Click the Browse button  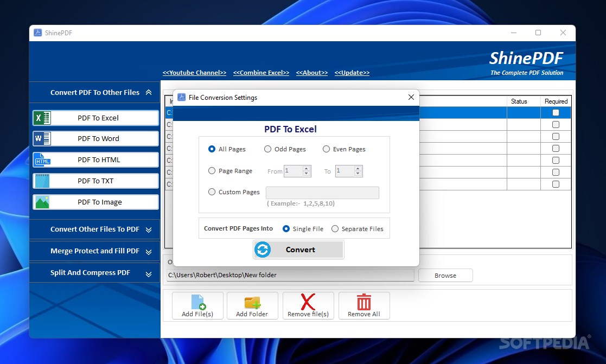445,276
